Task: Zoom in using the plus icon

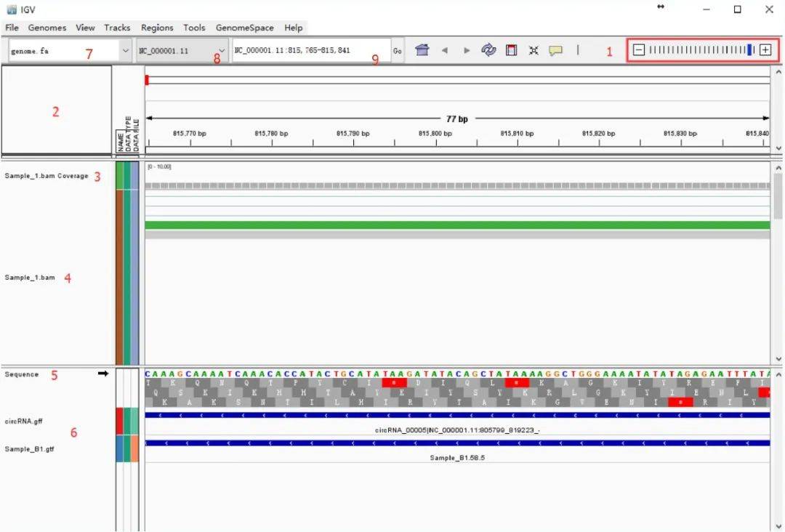Action: tap(765, 49)
